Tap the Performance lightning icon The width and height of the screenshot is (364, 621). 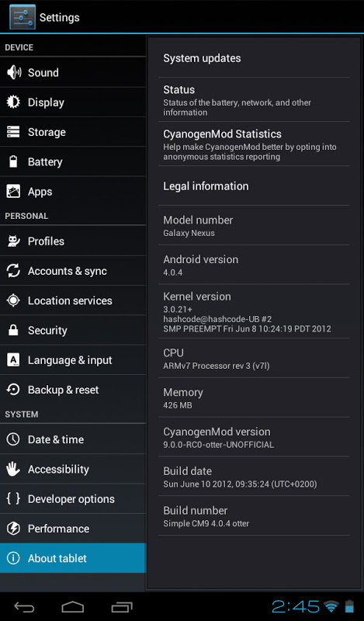[x=13, y=529]
